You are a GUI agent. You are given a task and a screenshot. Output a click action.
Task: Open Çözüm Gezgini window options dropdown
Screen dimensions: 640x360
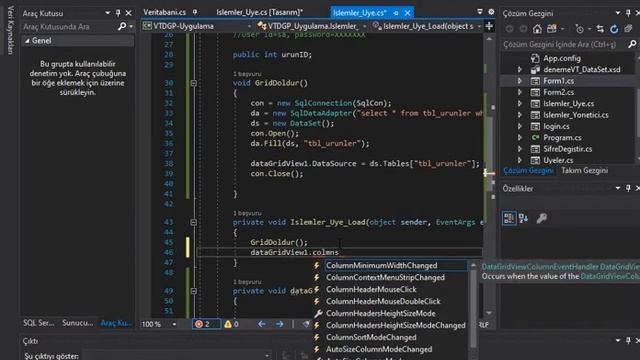(618, 13)
